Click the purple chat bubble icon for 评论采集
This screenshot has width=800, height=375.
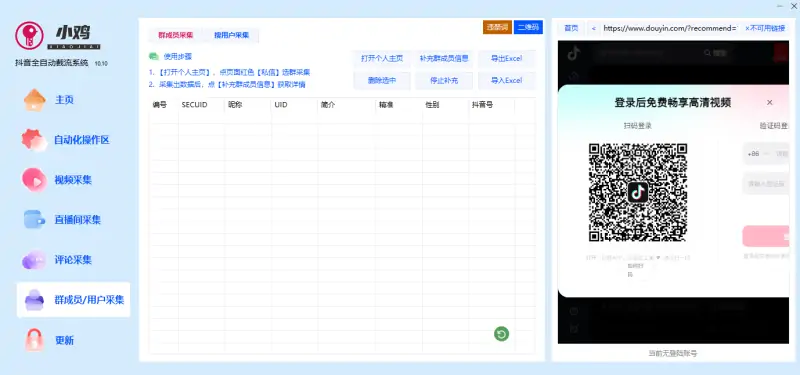coord(34,260)
